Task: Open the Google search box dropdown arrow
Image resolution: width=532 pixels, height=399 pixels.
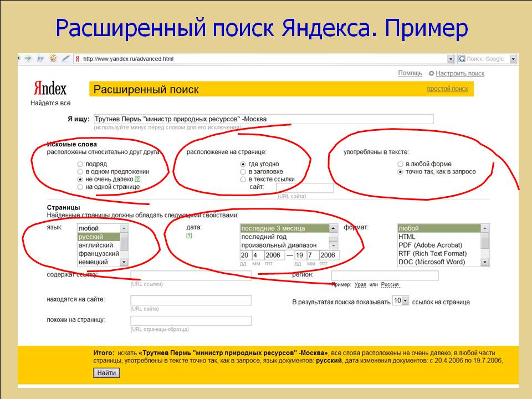Action: click(x=513, y=59)
